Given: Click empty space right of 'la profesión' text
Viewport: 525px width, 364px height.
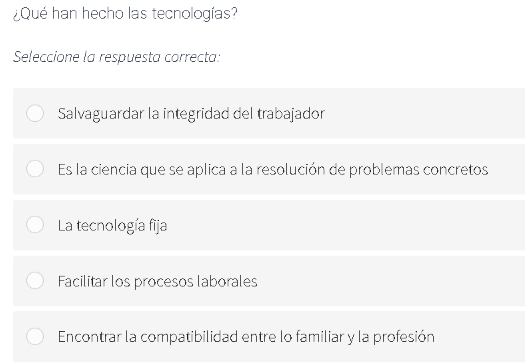Looking at the screenshot, I should tap(479, 337).
